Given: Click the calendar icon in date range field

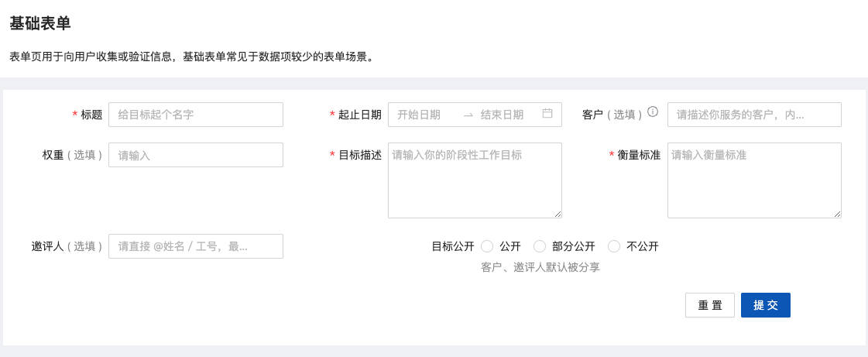Looking at the screenshot, I should tap(547, 114).
